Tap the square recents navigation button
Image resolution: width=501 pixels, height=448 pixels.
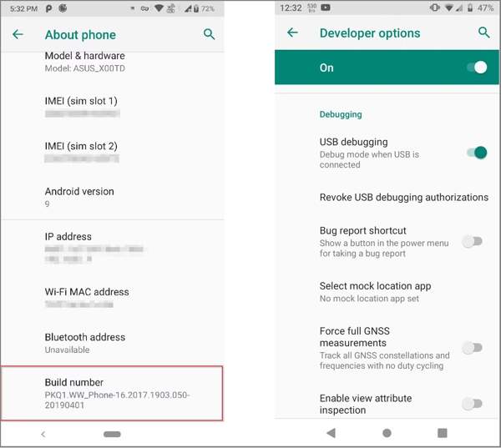click(443, 433)
